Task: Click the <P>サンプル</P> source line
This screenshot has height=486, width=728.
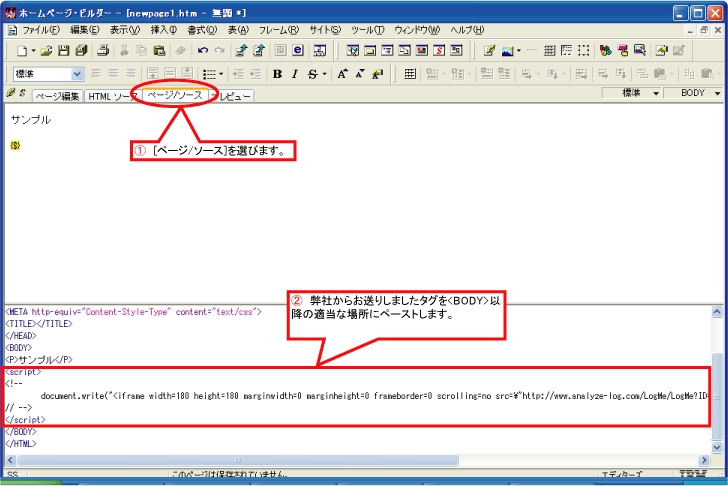Action: [x=39, y=360]
